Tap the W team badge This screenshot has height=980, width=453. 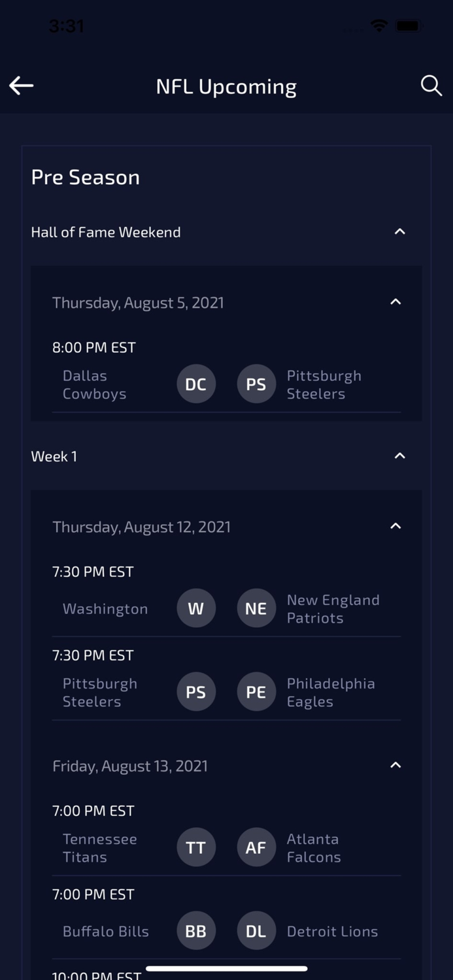click(196, 608)
